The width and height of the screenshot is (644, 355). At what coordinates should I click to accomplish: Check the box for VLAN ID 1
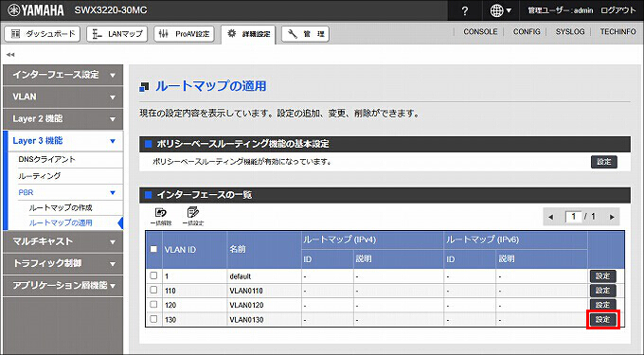[x=153, y=275]
